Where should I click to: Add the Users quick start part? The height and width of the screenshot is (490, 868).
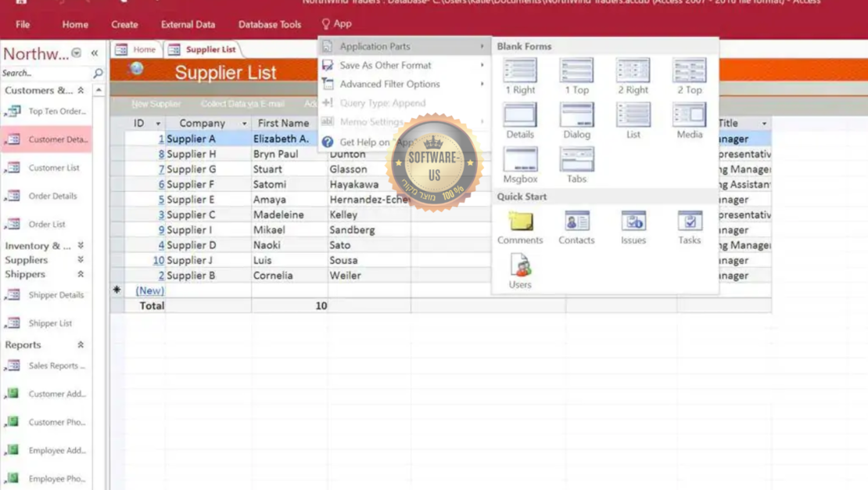(520, 272)
